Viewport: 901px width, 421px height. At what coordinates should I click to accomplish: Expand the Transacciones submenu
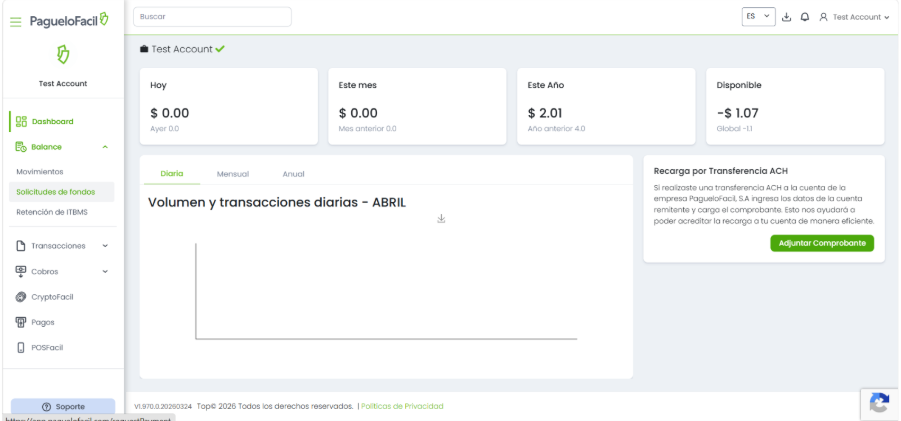[x=105, y=246]
